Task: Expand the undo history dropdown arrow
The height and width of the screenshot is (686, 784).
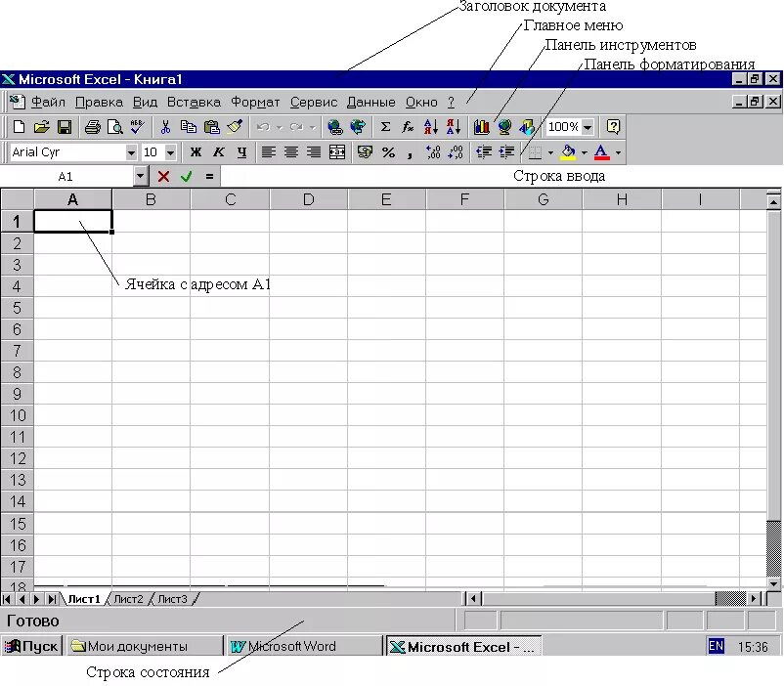Action: (x=279, y=127)
